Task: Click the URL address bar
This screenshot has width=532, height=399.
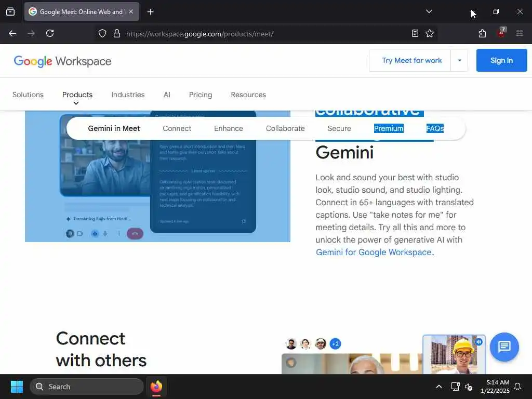Action: click(267, 34)
